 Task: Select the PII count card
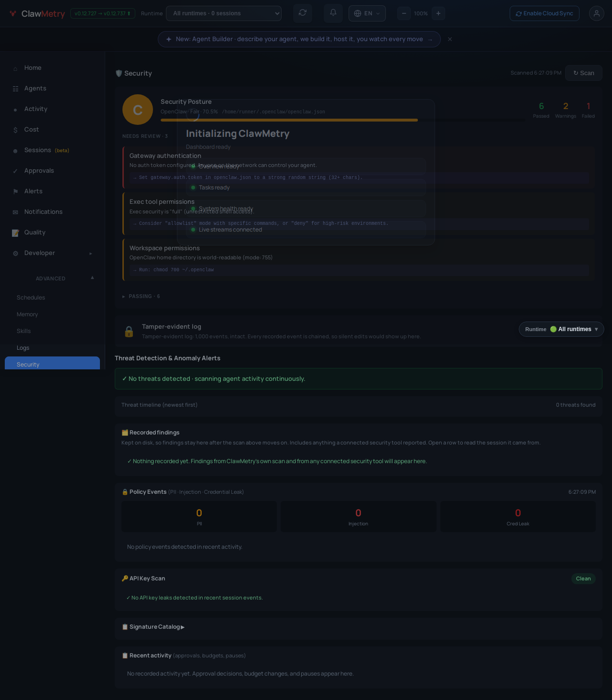click(199, 517)
